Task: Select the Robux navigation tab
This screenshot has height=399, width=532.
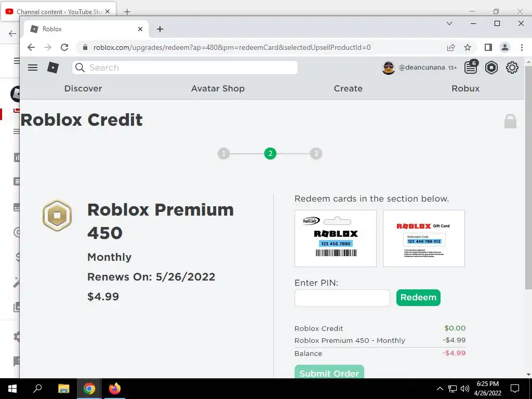Action: point(465,88)
